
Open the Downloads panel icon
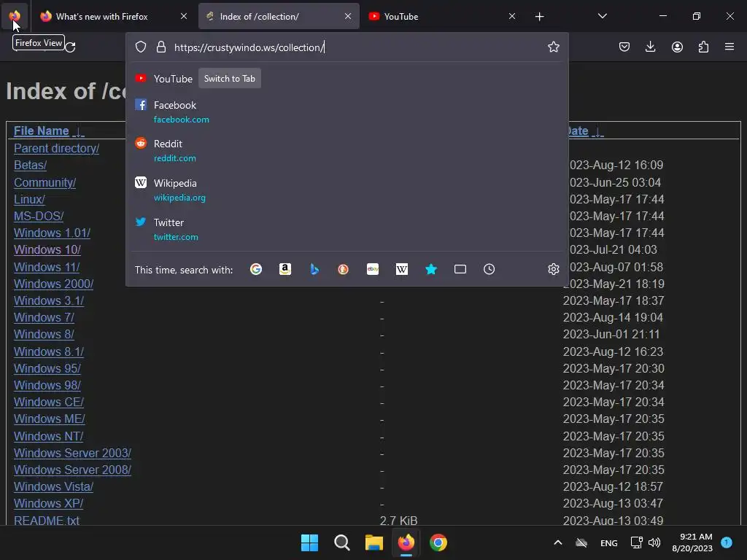tap(650, 47)
